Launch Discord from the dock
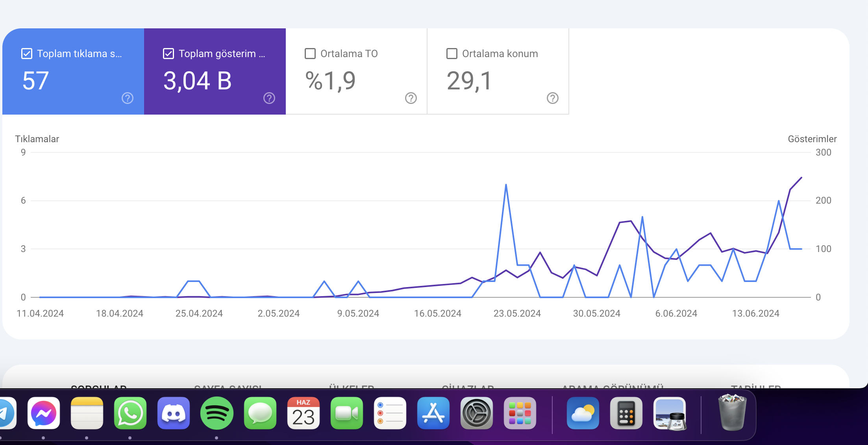868x445 pixels. click(174, 413)
